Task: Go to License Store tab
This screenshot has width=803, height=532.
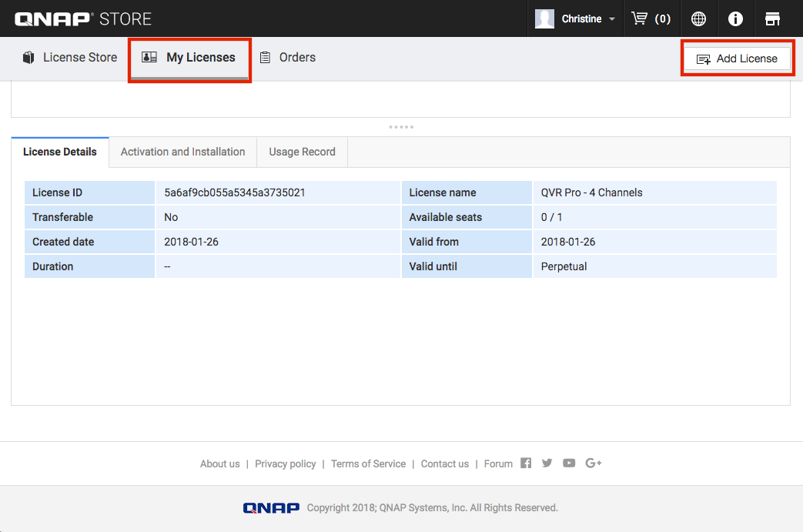Action: [x=69, y=57]
